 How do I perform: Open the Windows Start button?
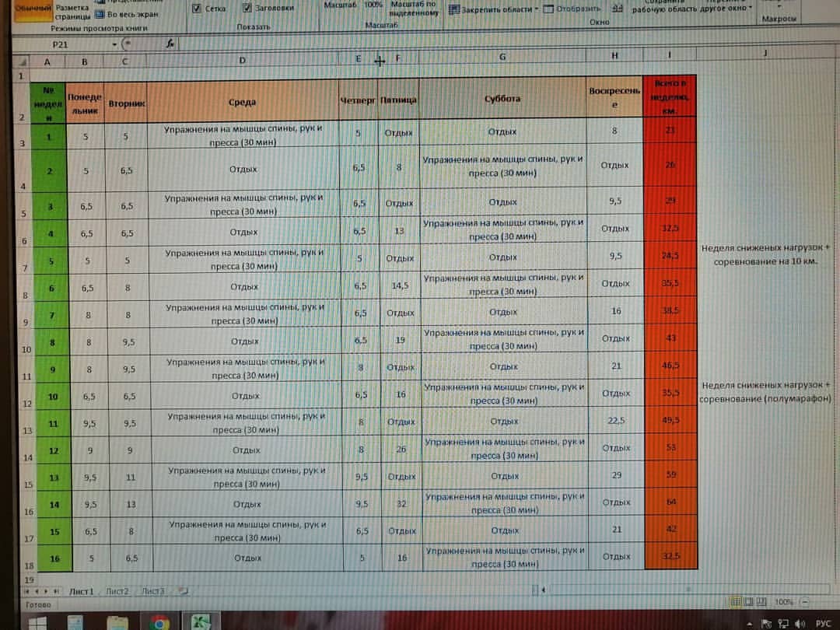[x=37, y=623]
